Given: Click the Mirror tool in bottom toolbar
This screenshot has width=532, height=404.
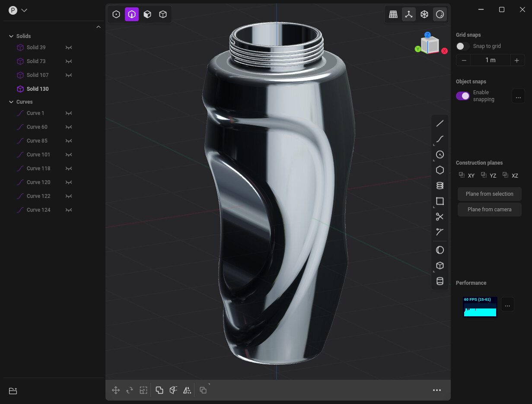Looking at the screenshot, I should pyautogui.click(x=187, y=390).
